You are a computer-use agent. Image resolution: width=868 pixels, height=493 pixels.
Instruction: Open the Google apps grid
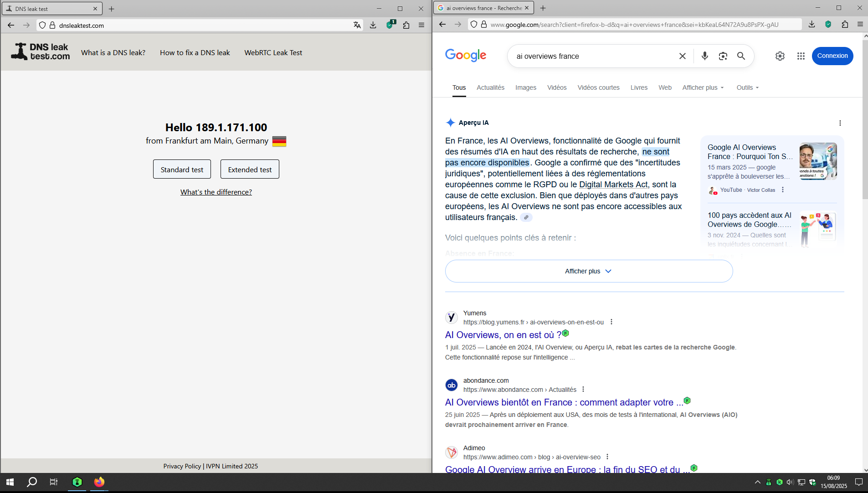(801, 56)
